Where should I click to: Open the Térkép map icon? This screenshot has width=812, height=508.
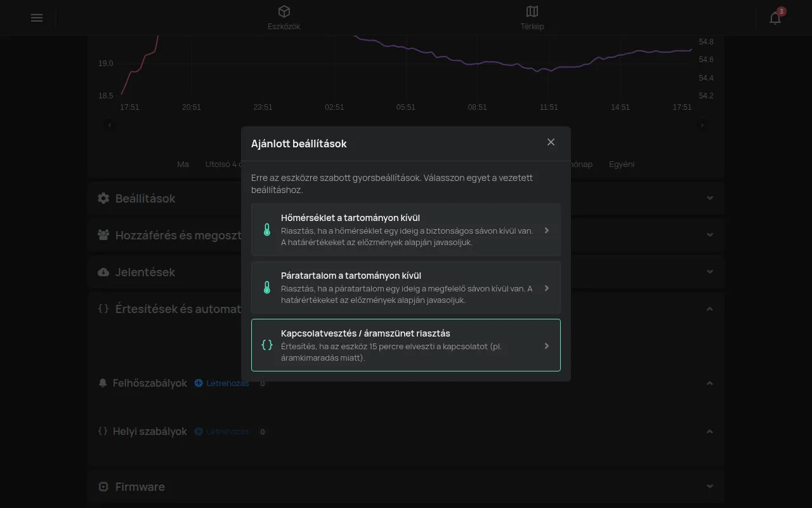[532, 11]
